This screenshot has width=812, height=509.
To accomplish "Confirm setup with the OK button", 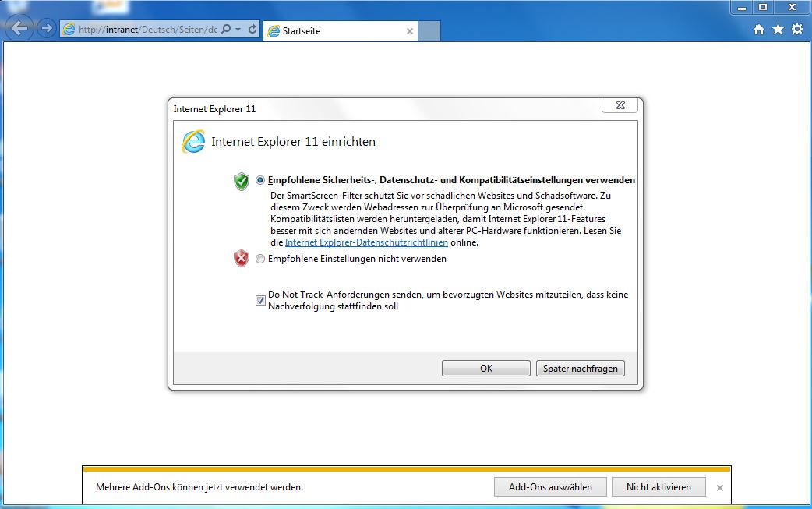I will point(485,368).
